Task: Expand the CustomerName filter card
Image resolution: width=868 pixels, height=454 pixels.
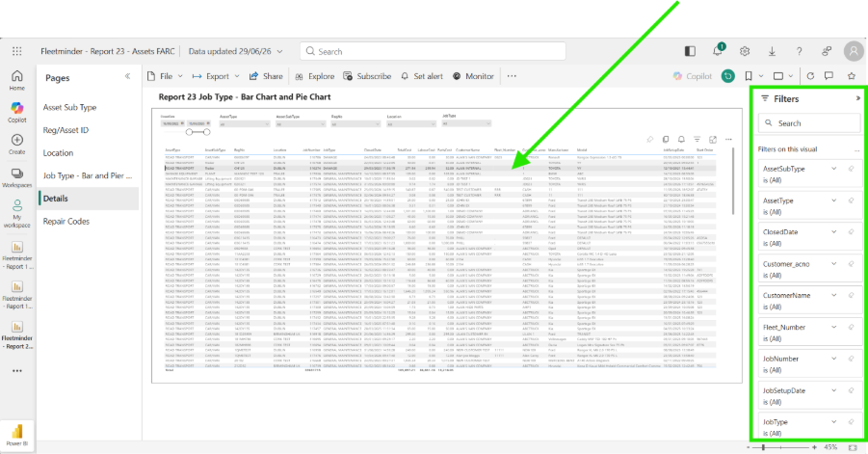Action: point(833,295)
